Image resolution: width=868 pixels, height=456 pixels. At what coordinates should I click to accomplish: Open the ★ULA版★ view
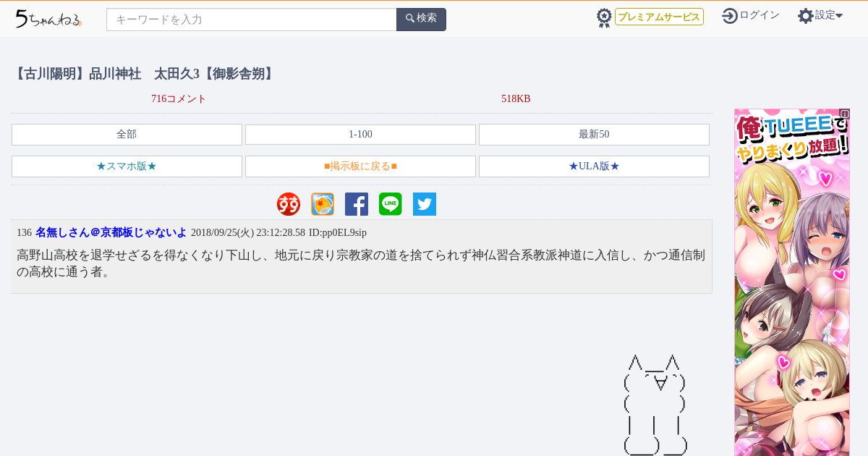[594, 166]
